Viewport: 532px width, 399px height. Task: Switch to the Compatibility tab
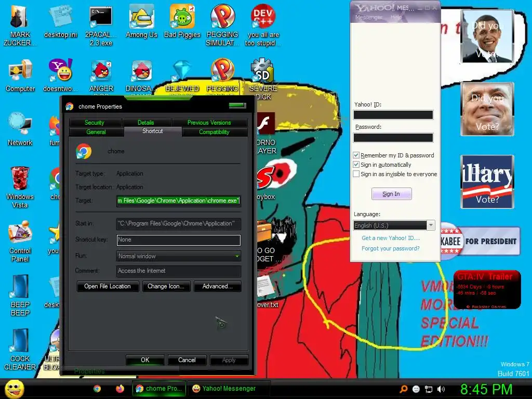[214, 131]
